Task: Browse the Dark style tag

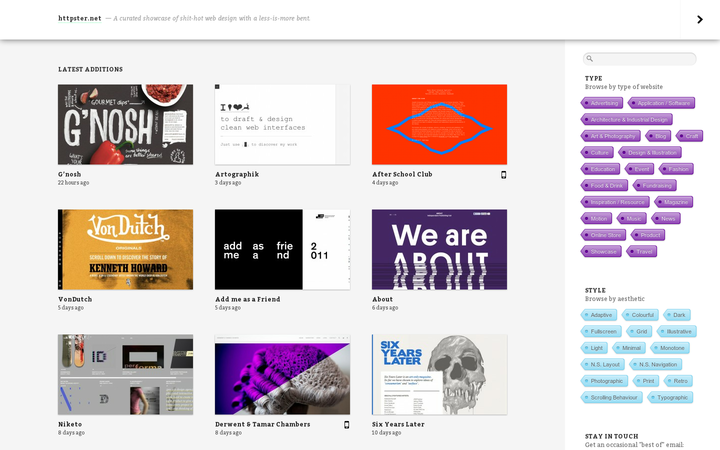Action: (677, 315)
